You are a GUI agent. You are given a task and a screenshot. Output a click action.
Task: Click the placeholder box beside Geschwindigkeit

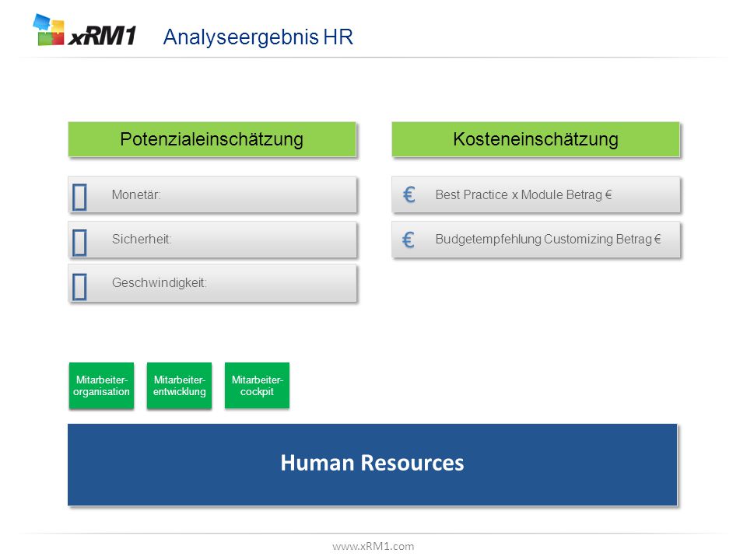click(x=79, y=287)
